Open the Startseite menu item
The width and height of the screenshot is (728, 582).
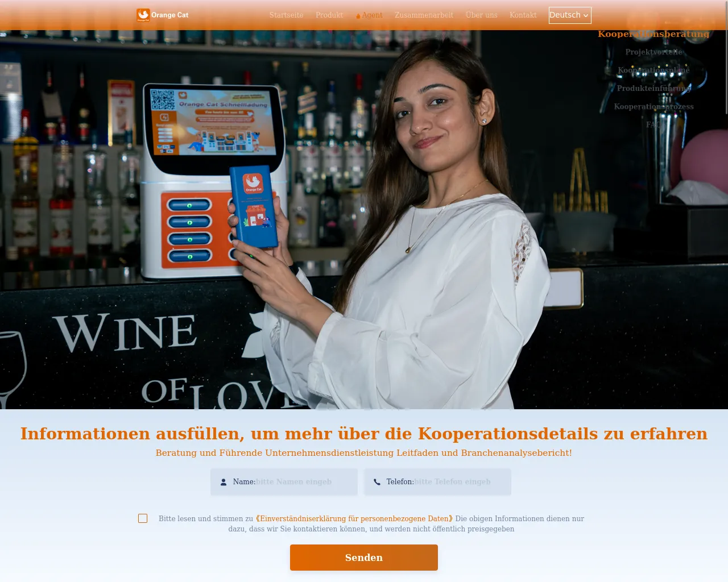click(286, 15)
